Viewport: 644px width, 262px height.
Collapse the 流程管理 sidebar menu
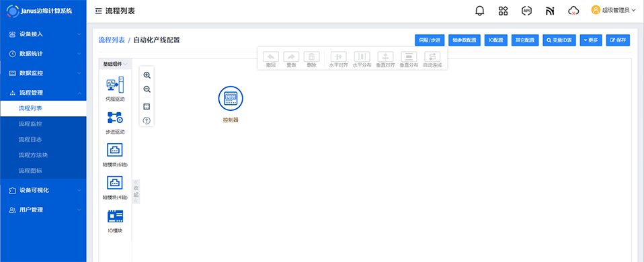pyautogui.click(x=43, y=93)
